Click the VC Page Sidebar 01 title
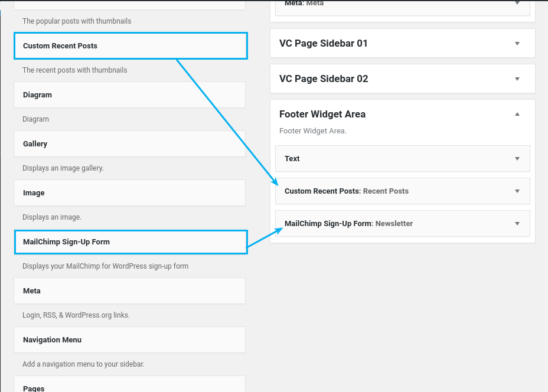 (x=324, y=44)
